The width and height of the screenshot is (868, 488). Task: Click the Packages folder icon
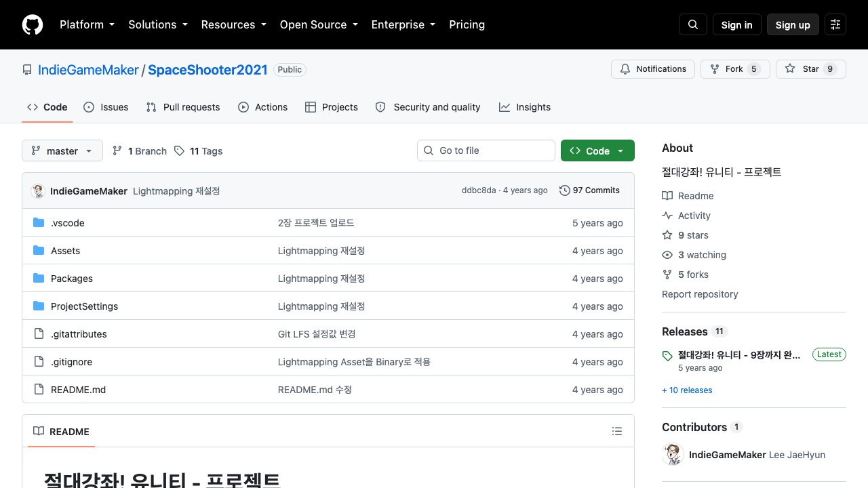coord(39,279)
